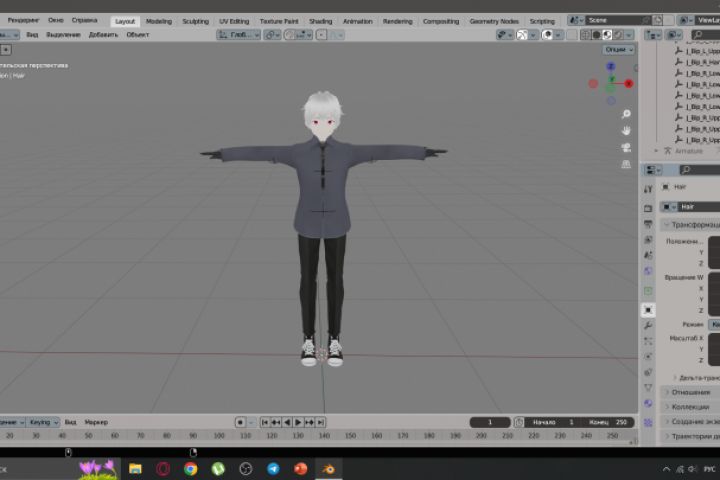This screenshot has height=480, width=720.
Task: Expand the Armature item in the outliner
Action: (x=656, y=151)
